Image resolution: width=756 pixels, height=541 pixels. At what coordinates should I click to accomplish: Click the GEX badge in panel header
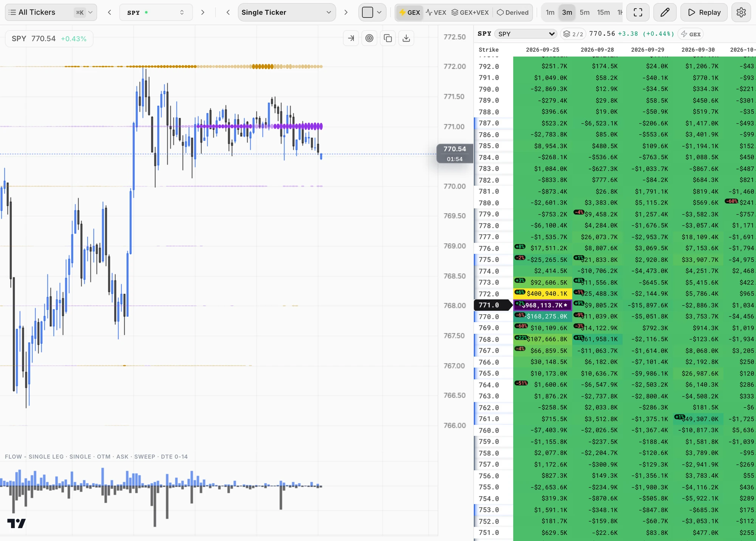pos(691,34)
